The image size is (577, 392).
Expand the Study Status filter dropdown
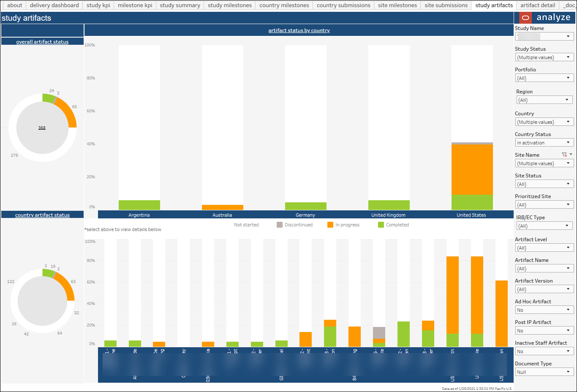[544, 57]
